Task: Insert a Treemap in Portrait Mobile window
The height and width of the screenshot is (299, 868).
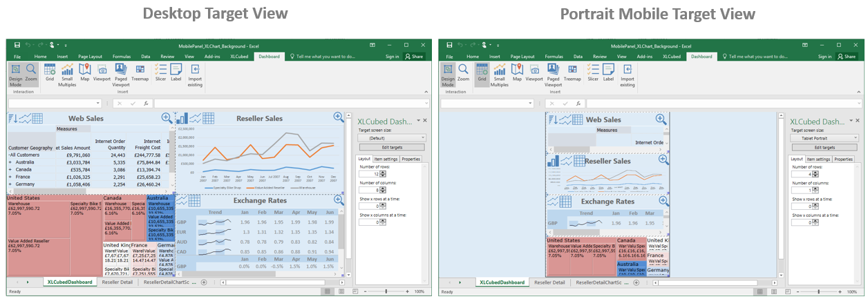Action: [572, 73]
